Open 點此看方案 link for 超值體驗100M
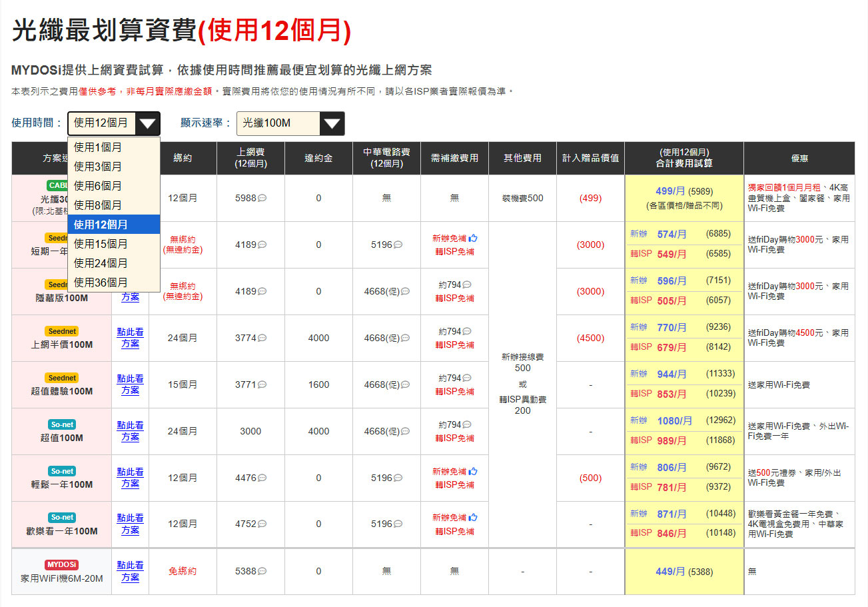 click(130, 384)
